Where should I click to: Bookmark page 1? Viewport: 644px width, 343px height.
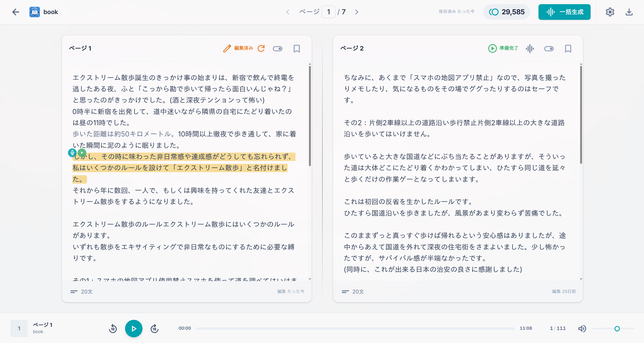coord(296,48)
